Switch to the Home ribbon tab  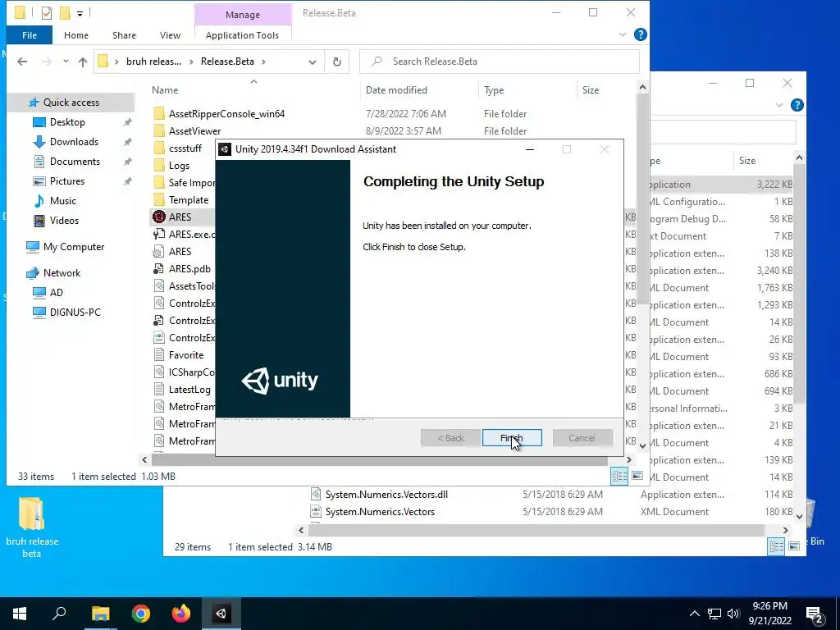[76, 35]
